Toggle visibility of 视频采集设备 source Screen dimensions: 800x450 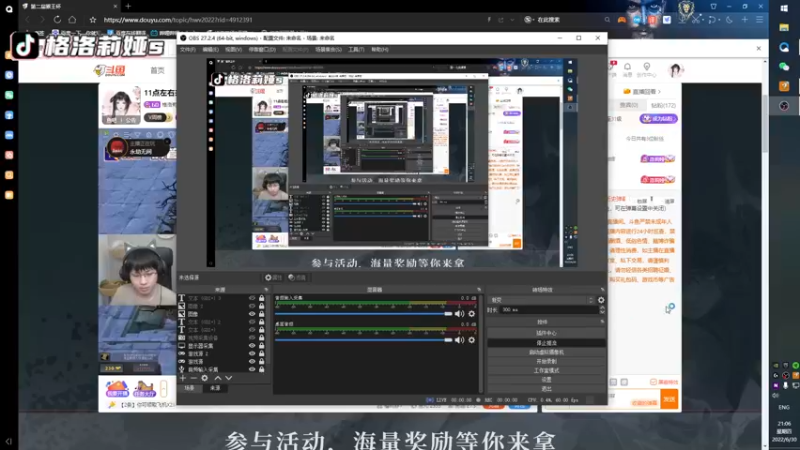[x=252, y=338]
